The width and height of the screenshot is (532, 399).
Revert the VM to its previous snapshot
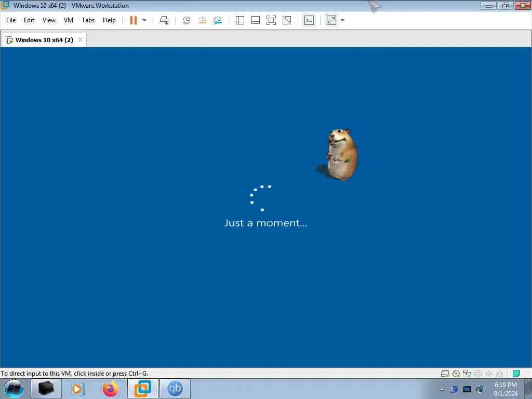202,20
